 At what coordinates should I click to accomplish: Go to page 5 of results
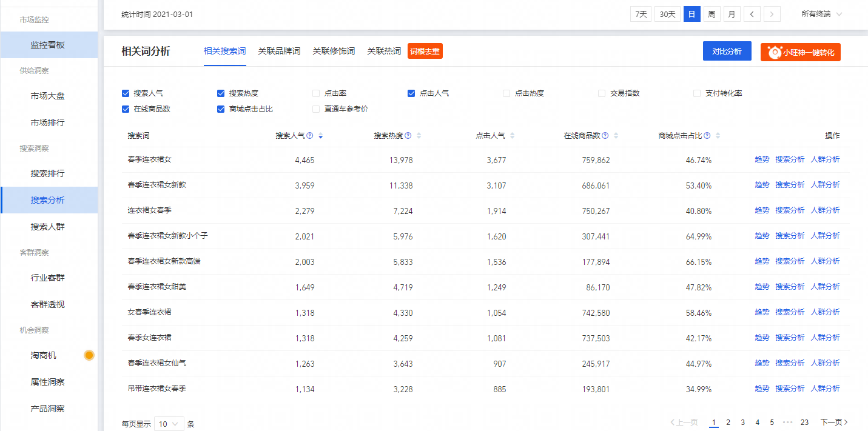(772, 423)
